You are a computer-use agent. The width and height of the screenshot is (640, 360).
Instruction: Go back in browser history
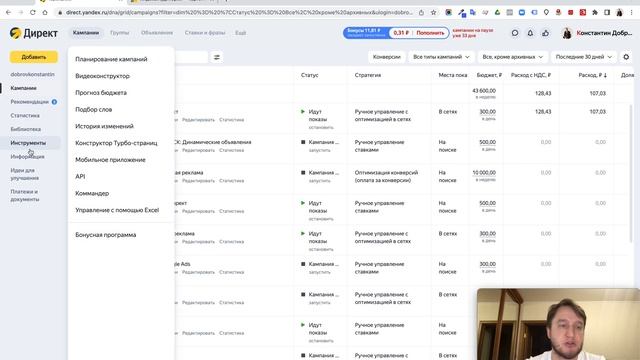8,13
